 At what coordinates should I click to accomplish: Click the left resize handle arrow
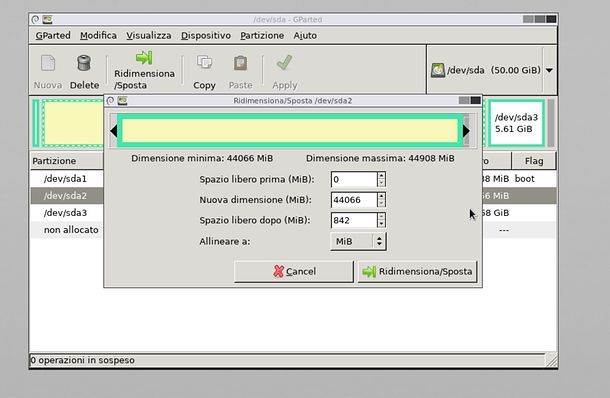pyautogui.click(x=114, y=131)
